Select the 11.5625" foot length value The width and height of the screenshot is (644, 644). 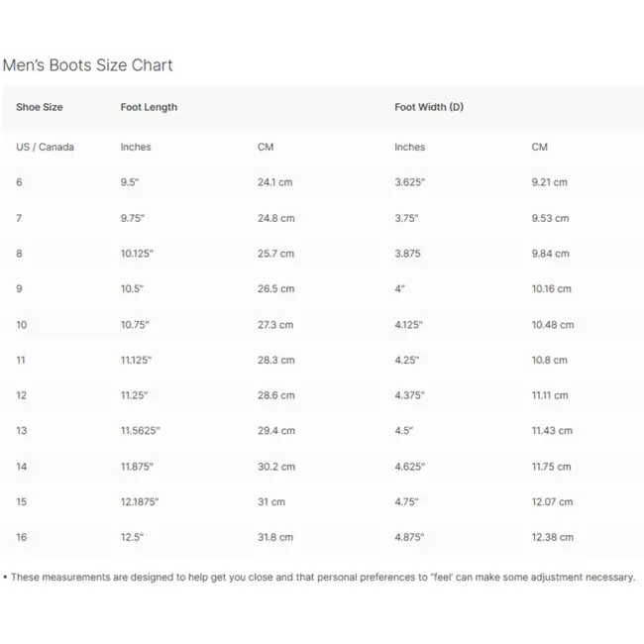(x=140, y=431)
